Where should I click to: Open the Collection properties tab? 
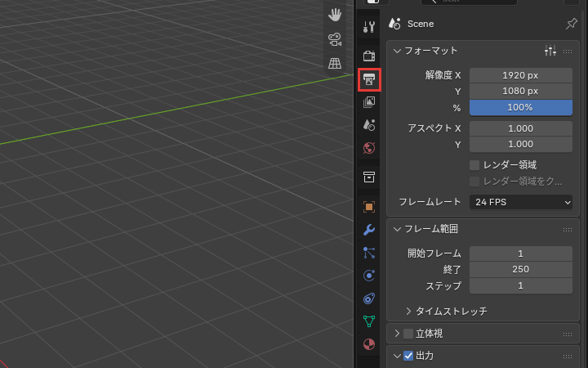(x=369, y=177)
